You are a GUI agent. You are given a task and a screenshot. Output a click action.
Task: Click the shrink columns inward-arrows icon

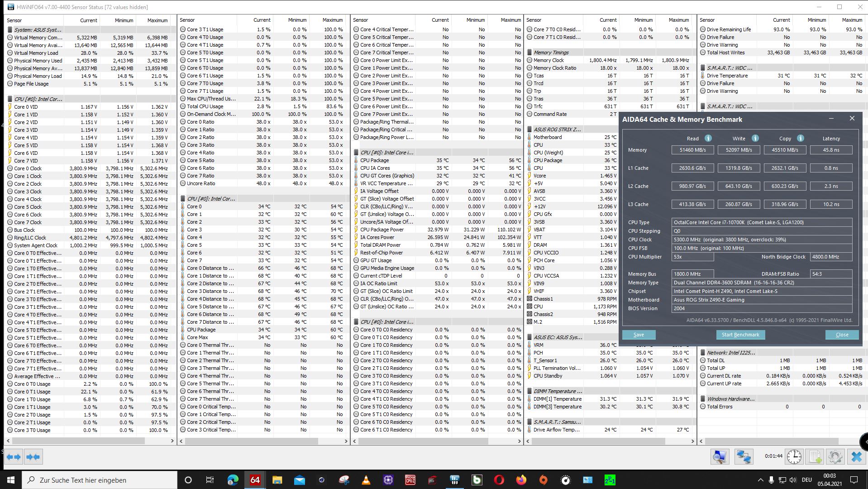[x=33, y=457]
